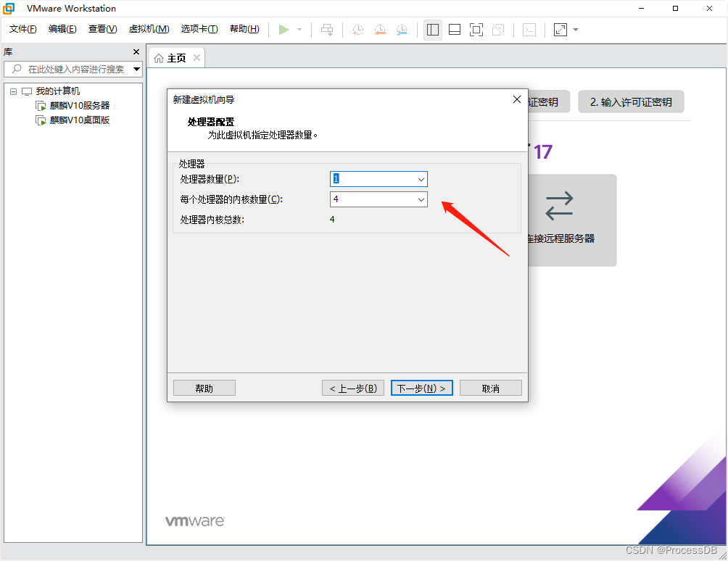Collapse the 我的计算机 tree node
This screenshot has height=561, width=728.
pos(14,91)
